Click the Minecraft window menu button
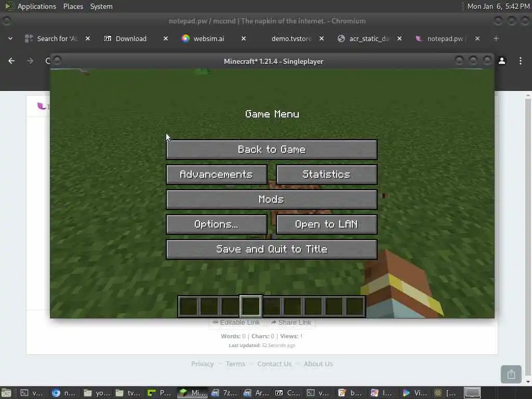This screenshot has height=399, width=532. [57, 61]
